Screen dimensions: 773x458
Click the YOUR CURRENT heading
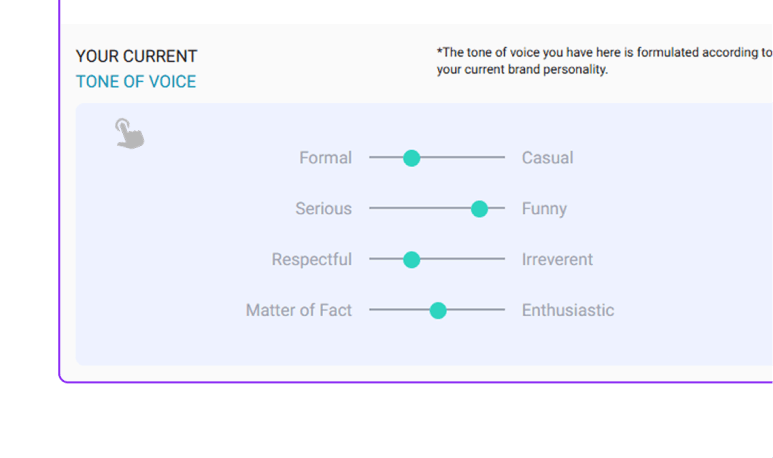click(x=136, y=56)
